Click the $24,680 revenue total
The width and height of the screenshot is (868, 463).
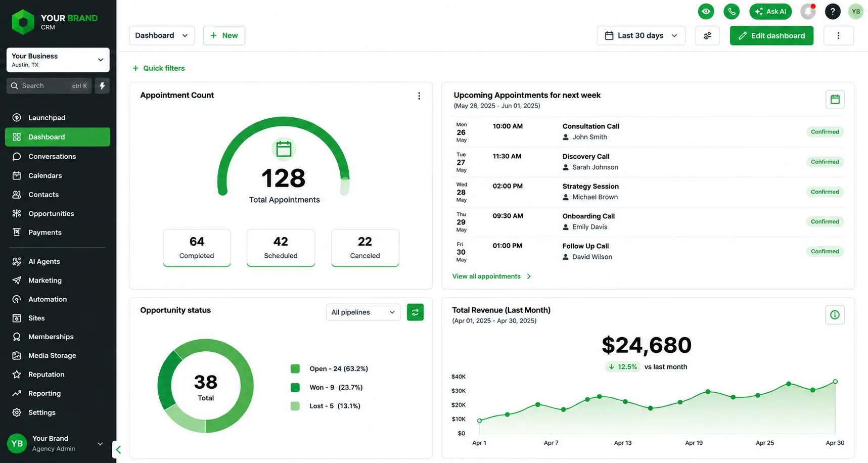[x=647, y=345]
